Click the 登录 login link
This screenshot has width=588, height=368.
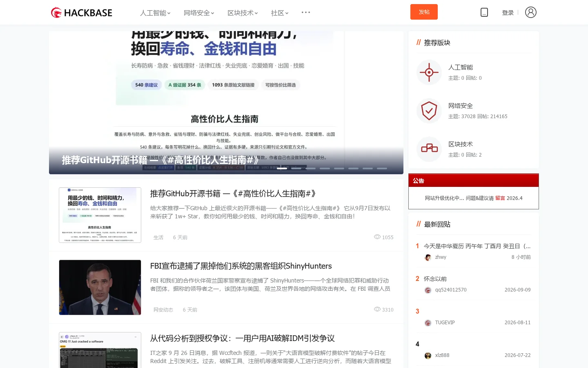click(508, 13)
